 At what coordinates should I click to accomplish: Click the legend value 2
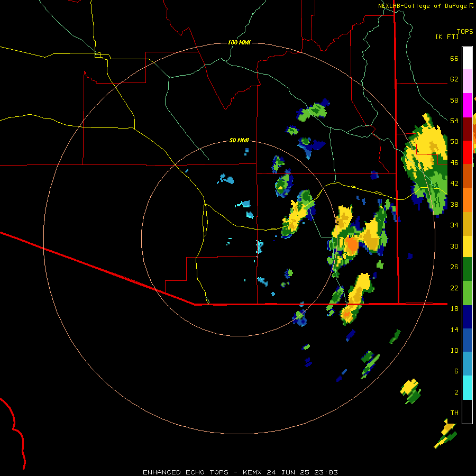(x=456, y=392)
